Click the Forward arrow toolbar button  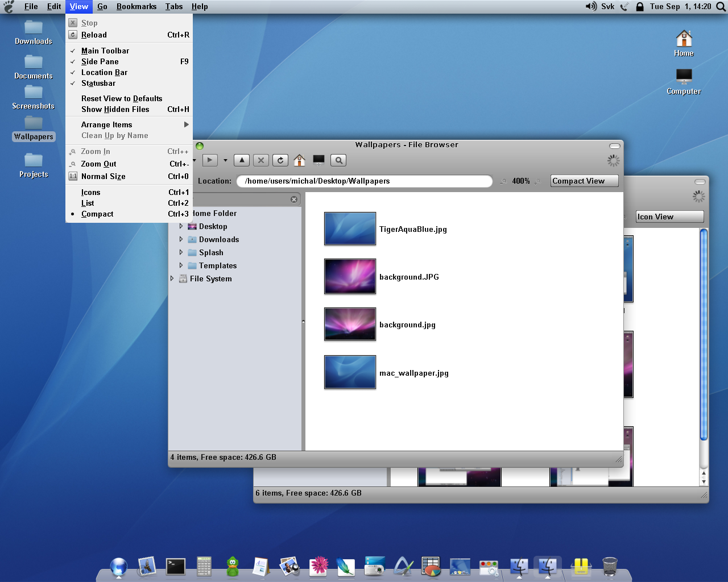(210, 160)
